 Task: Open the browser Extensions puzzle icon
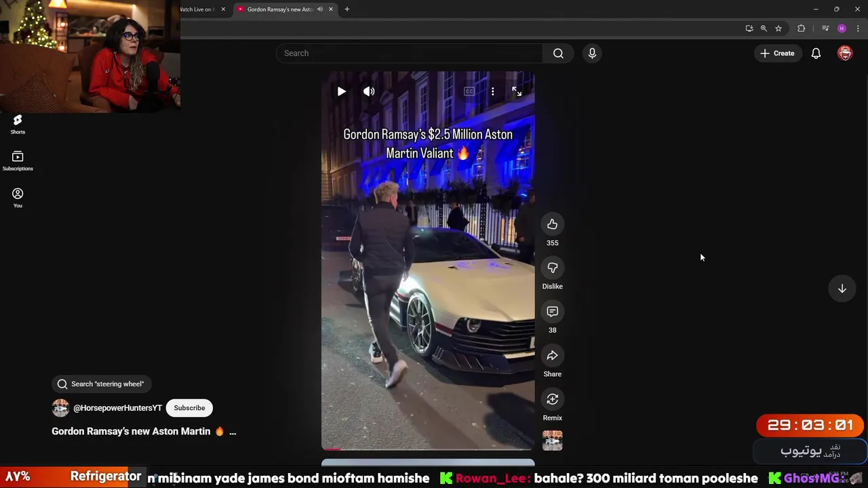tap(802, 28)
